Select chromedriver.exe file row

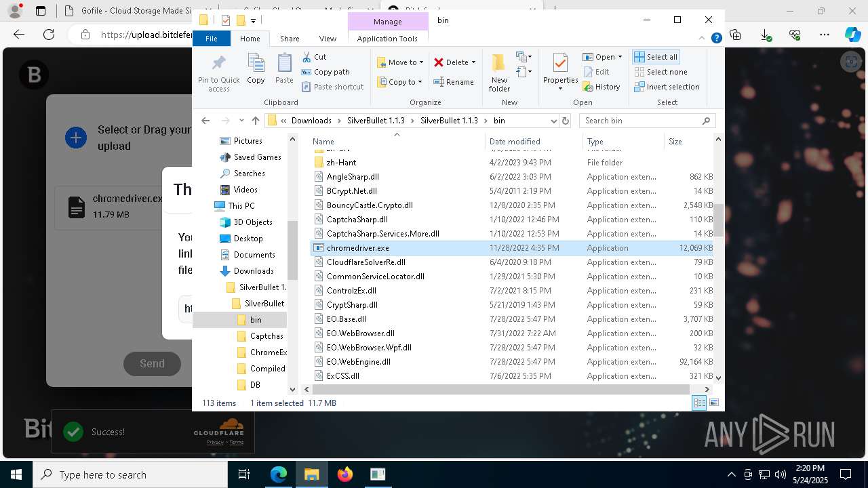pos(512,248)
